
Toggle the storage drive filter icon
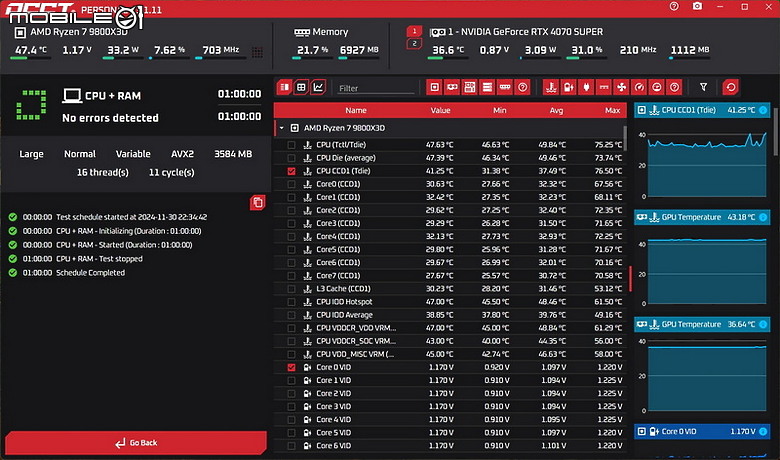487,88
